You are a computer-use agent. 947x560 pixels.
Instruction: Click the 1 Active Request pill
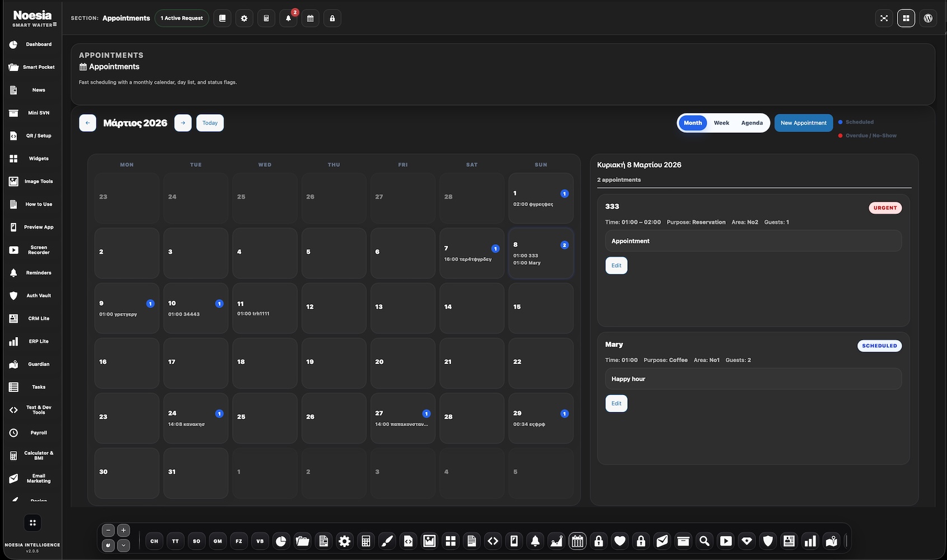pyautogui.click(x=182, y=18)
